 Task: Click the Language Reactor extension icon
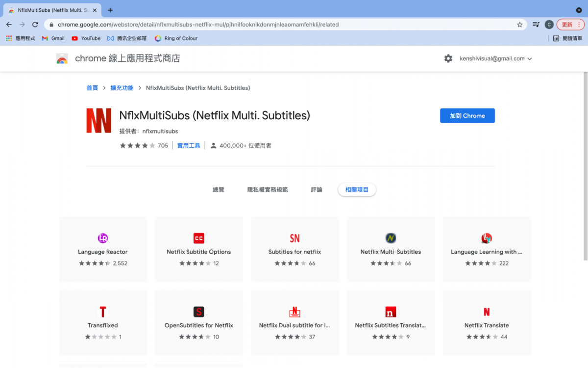tap(103, 238)
